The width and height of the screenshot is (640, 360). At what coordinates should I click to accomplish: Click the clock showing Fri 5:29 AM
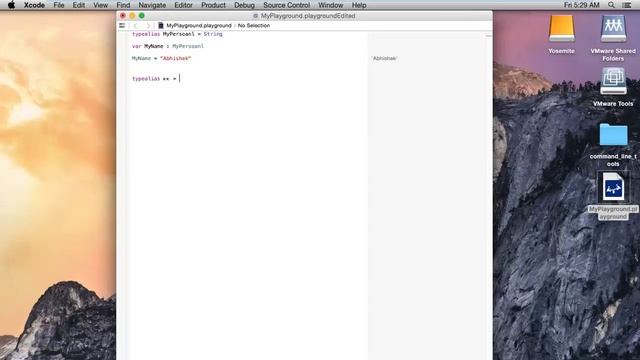point(581,5)
